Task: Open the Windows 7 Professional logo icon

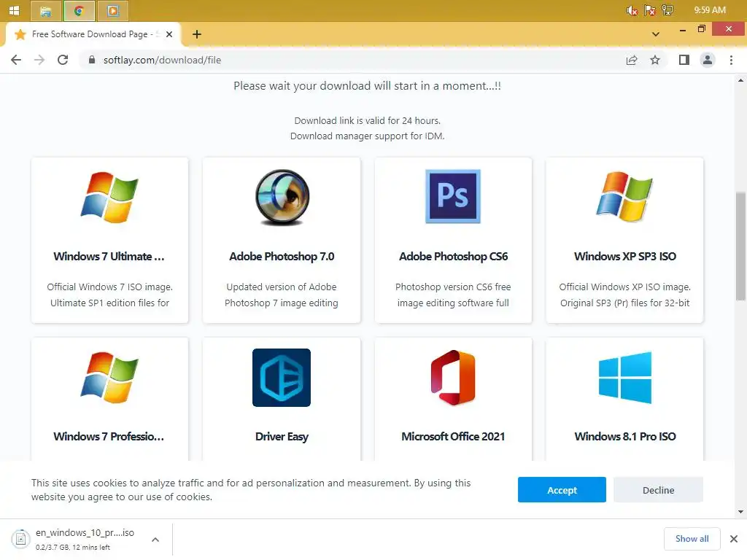Action: point(109,377)
